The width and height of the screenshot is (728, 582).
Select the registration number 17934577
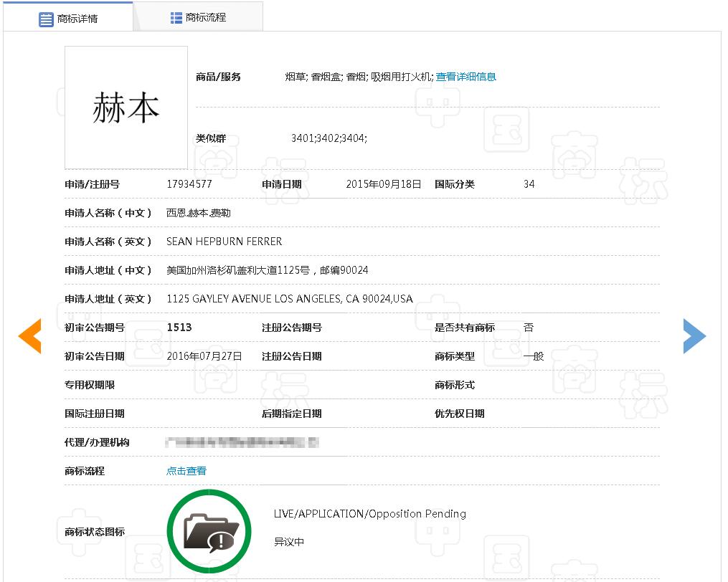[189, 184]
